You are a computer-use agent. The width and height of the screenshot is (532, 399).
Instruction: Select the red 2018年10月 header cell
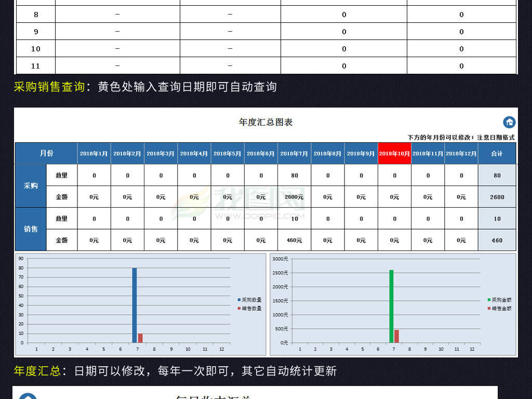pos(394,153)
